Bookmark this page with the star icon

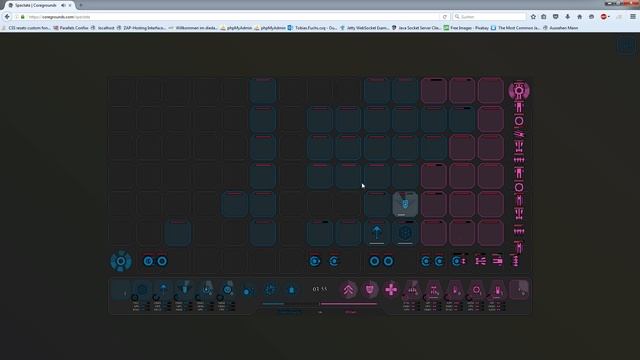[x=533, y=17]
